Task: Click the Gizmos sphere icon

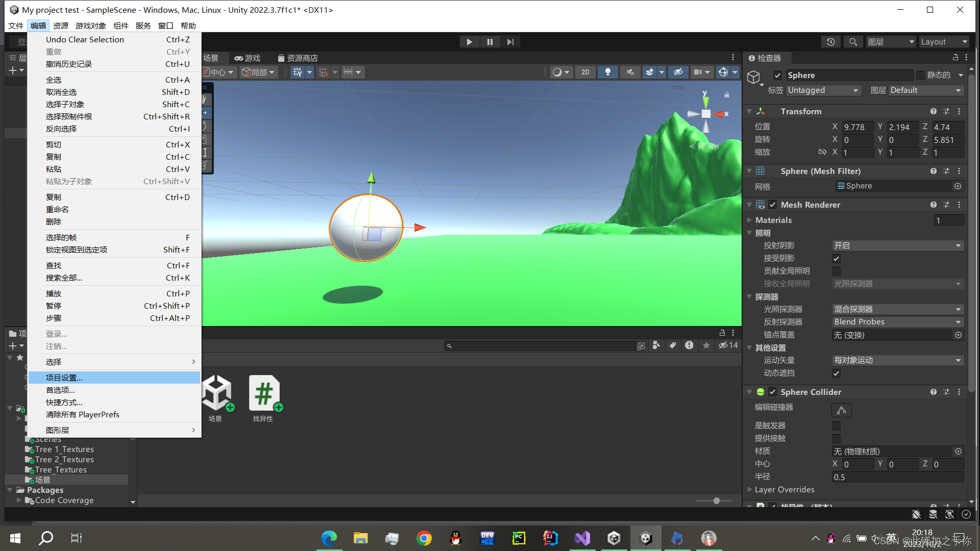Action: (x=723, y=72)
